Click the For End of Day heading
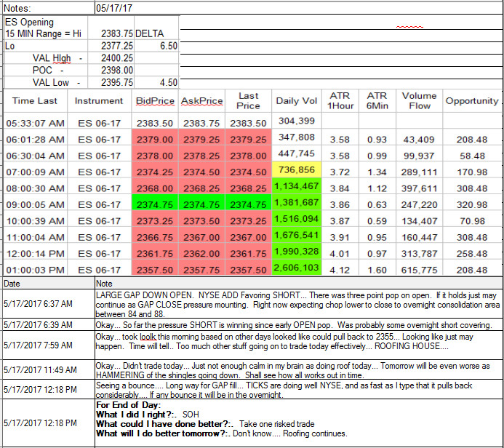Screen dimensions: 504x448 [x=128, y=405]
